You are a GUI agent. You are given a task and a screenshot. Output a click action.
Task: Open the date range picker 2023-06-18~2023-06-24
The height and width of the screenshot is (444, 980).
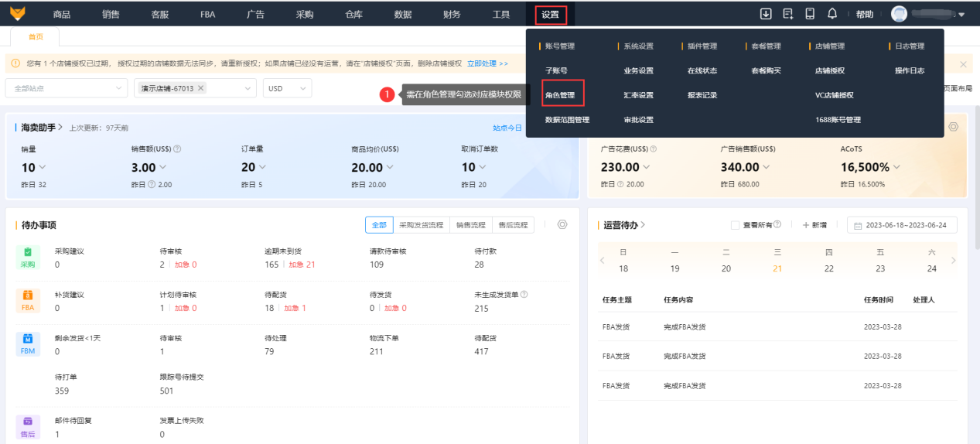point(902,225)
